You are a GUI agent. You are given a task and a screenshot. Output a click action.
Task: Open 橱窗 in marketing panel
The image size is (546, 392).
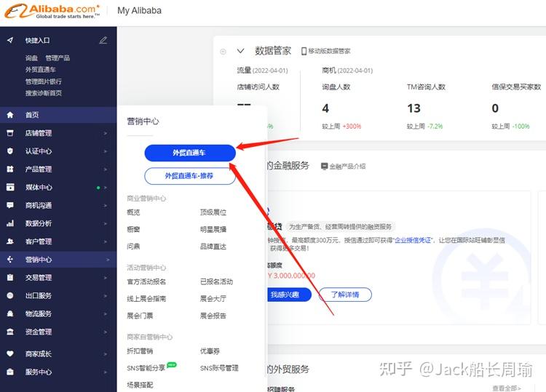click(x=133, y=229)
